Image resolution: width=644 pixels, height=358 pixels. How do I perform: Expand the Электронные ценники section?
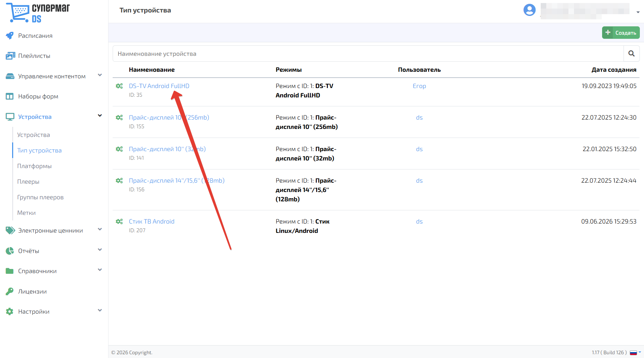(100, 229)
